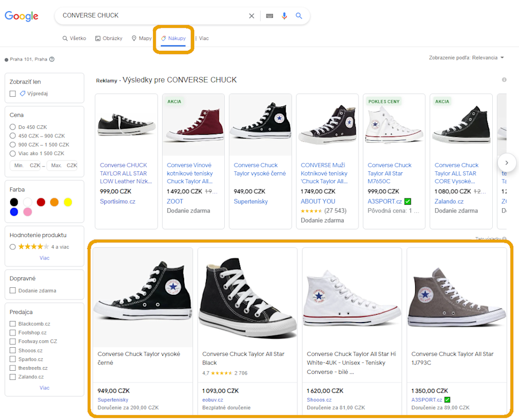The image size is (519, 420).
Task: Switch to Obrázky tab
Action: (x=109, y=39)
